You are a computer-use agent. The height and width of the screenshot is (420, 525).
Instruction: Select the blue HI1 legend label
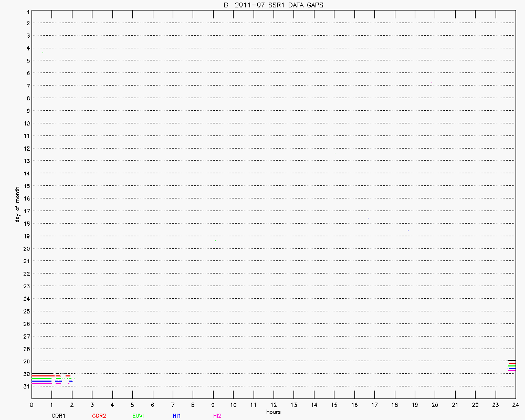pyautogui.click(x=177, y=416)
